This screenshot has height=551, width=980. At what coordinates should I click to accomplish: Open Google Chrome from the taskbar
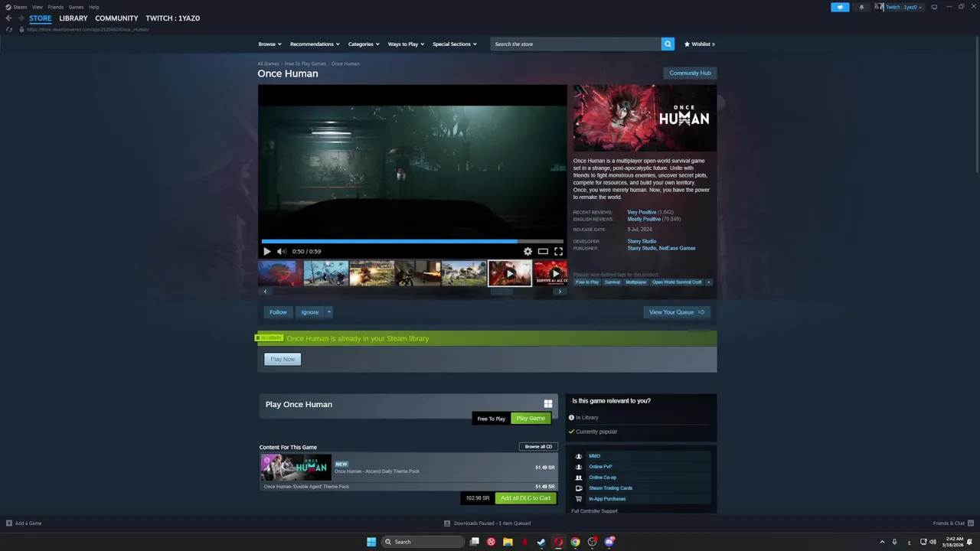(575, 542)
